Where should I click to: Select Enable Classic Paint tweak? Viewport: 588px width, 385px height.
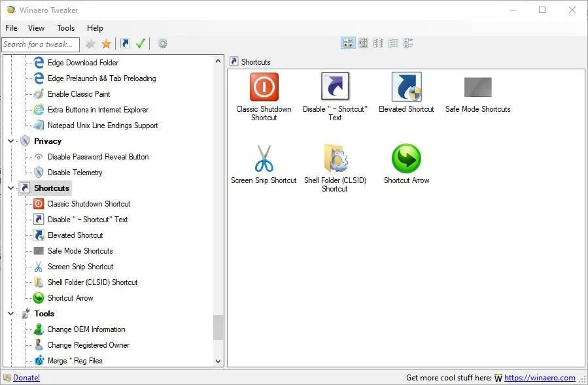[x=78, y=94]
